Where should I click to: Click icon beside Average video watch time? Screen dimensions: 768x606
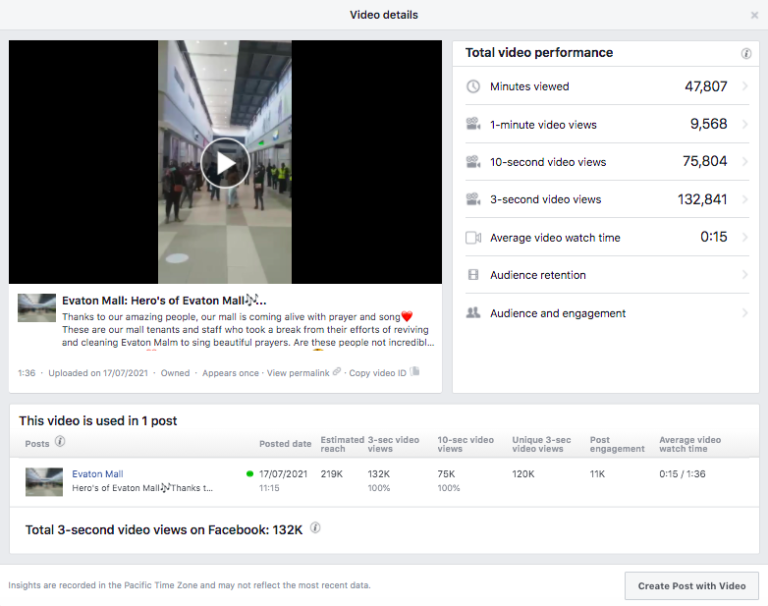click(x=473, y=238)
